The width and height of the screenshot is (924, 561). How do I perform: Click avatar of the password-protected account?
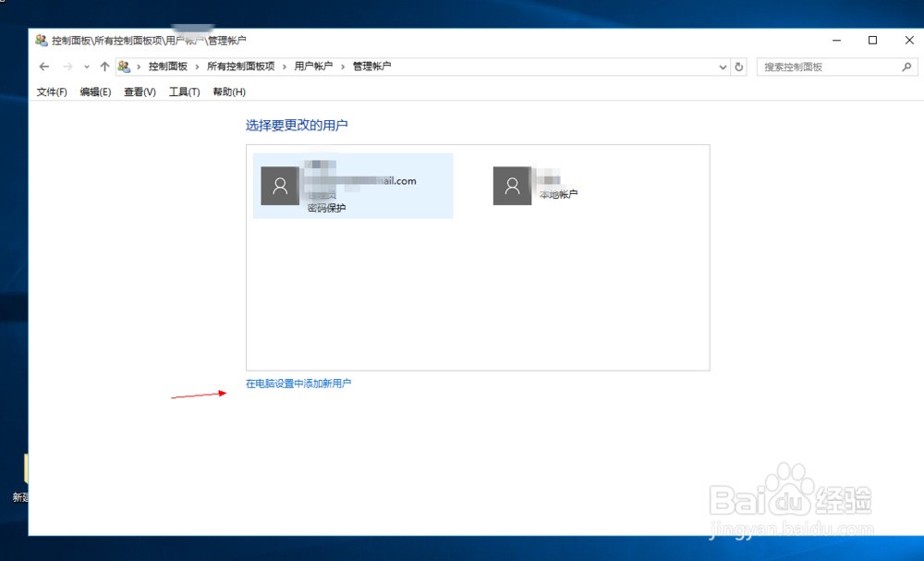tap(280, 186)
